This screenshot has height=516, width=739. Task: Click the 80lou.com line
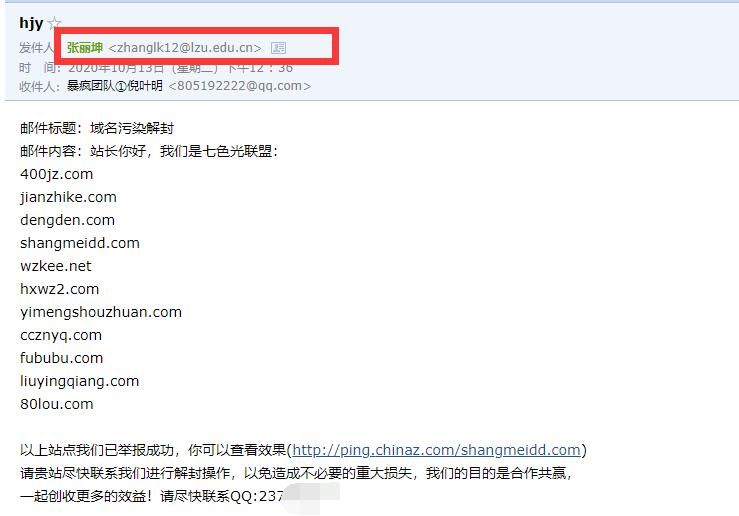coord(57,404)
